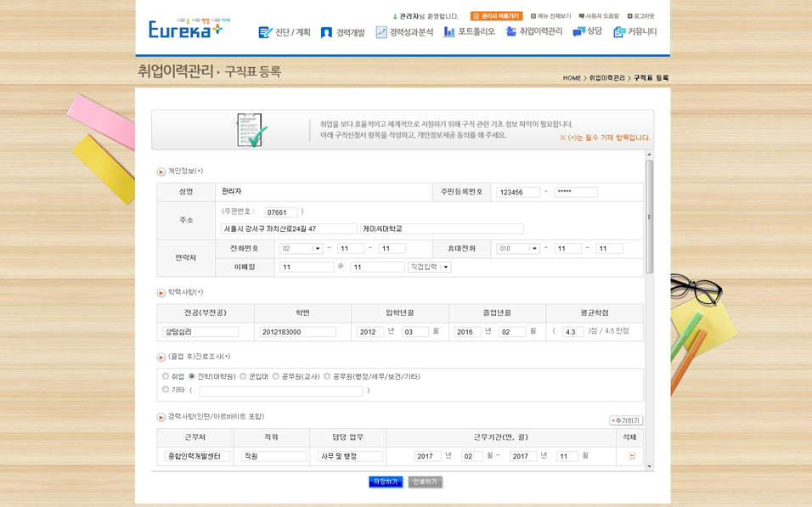This screenshot has width=812, height=507.
Task: Click the 경력사항 section arrow icon
Action: pyautogui.click(x=161, y=417)
